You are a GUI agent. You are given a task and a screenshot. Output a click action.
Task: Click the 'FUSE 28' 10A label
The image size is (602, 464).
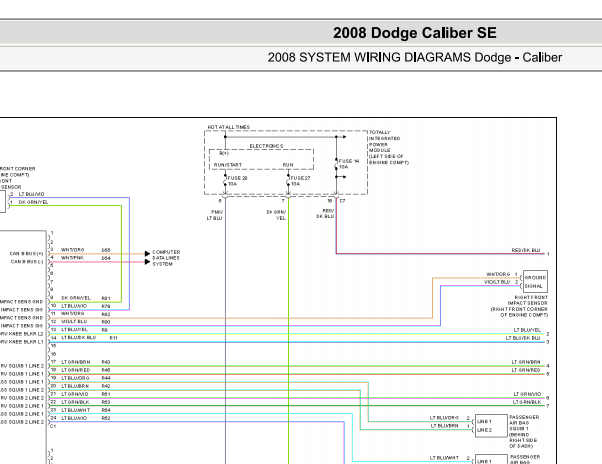237,181
